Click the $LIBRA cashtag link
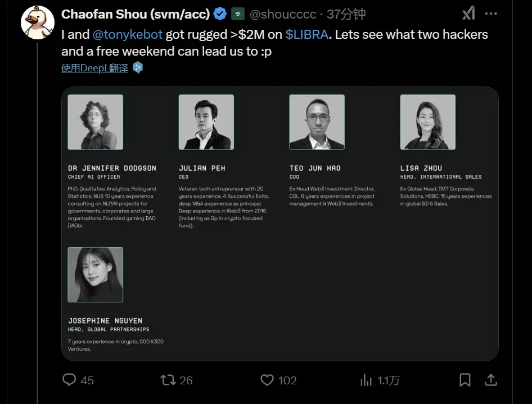The width and height of the screenshot is (532, 404). [308, 35]
